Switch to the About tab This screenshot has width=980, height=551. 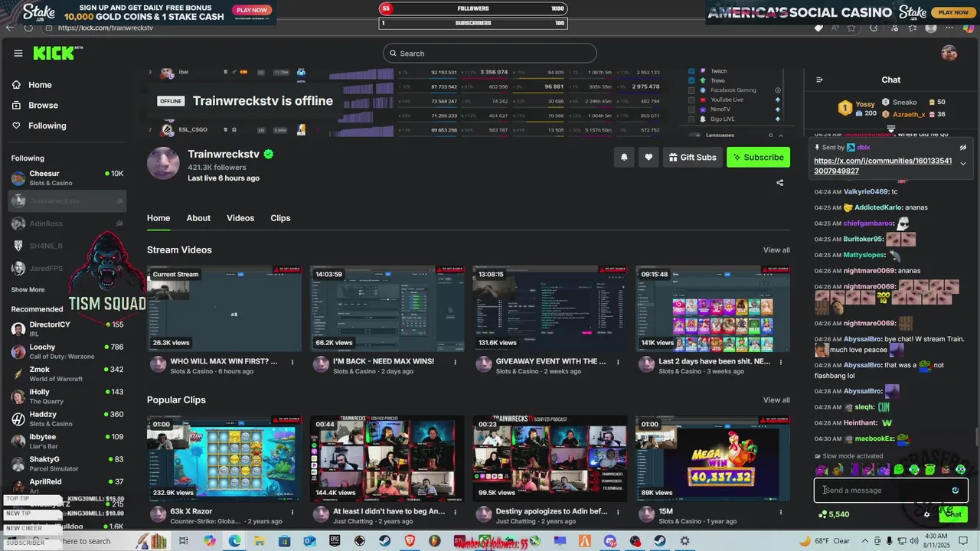(198, 218)
